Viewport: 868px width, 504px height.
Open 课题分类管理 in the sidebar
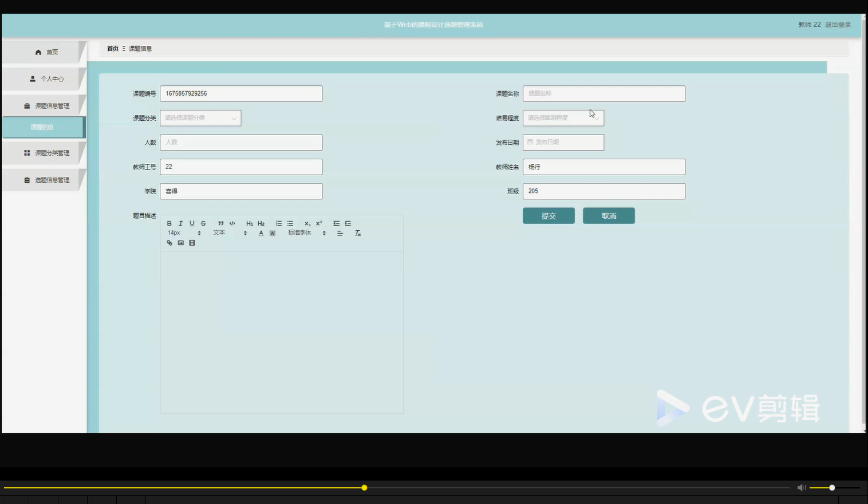point(44,153)
